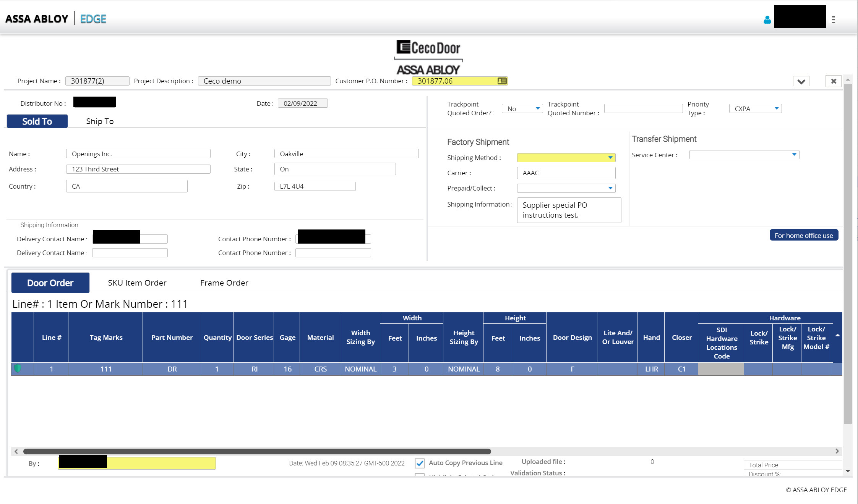Click the Closer cell C1
The height and width of the screenshot is (504, 858).
point(681,369)
